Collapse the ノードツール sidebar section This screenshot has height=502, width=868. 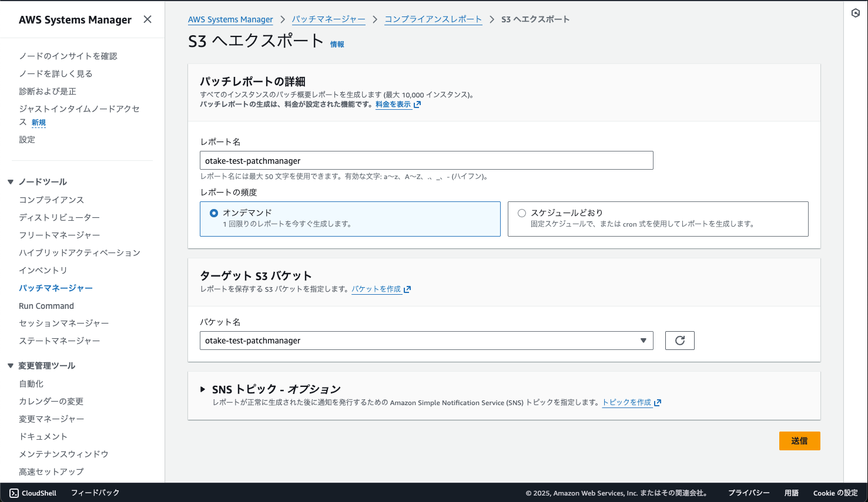pyautogui.click(x=11, y=182)
